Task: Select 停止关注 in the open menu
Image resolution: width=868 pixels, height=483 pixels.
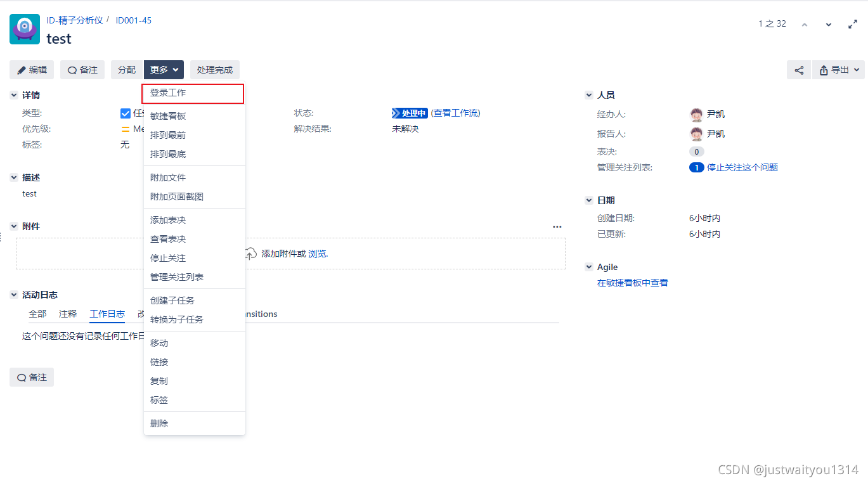Action: pyautogui.click(x=166, y=257)
